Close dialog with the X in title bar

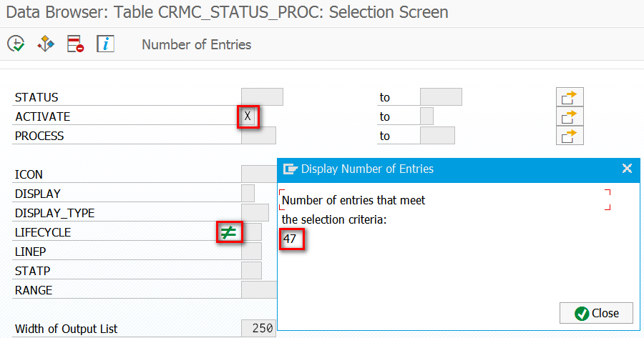[x=627, y=169]
